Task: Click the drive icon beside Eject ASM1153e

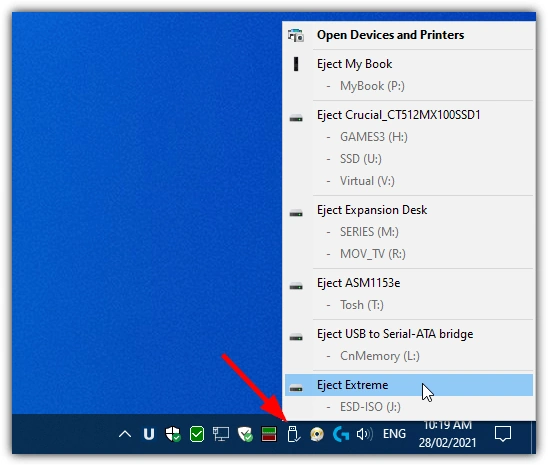Action: [296, 286]
